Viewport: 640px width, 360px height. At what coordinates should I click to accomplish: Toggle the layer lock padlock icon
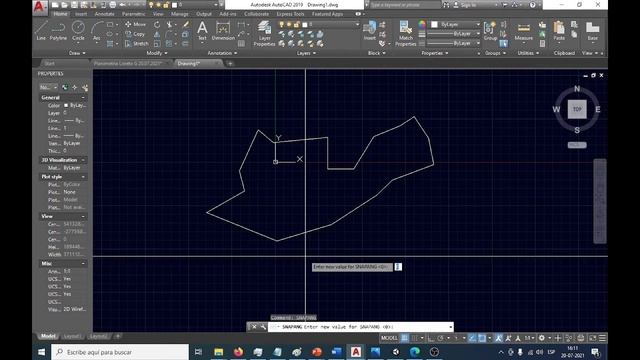(297, 24)
